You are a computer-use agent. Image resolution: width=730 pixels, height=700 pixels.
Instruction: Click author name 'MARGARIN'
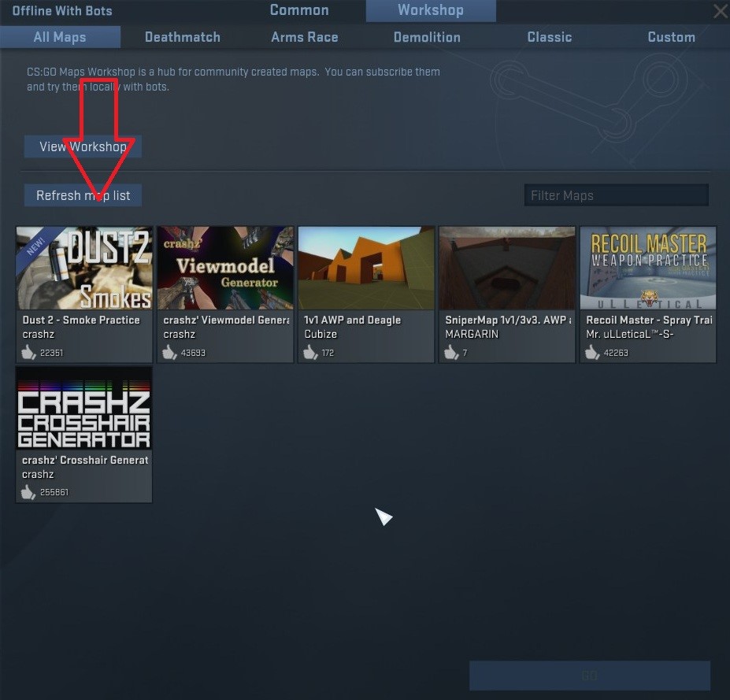pos(472,334)
